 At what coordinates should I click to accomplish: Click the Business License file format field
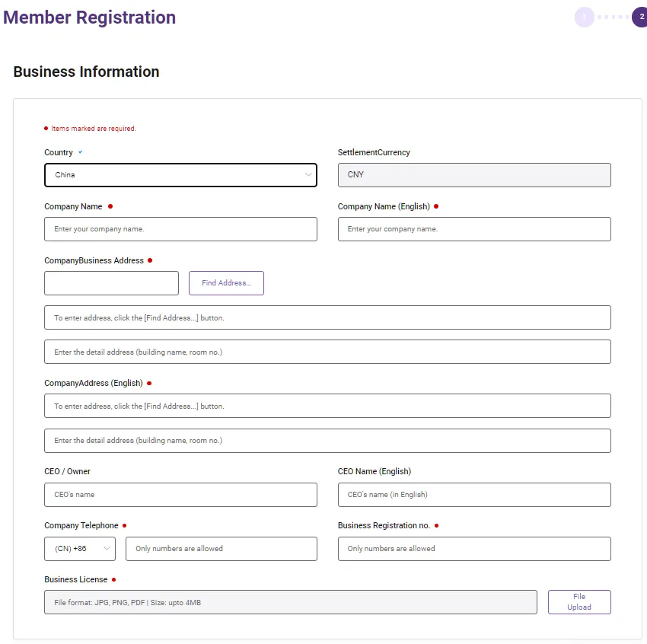290,602
